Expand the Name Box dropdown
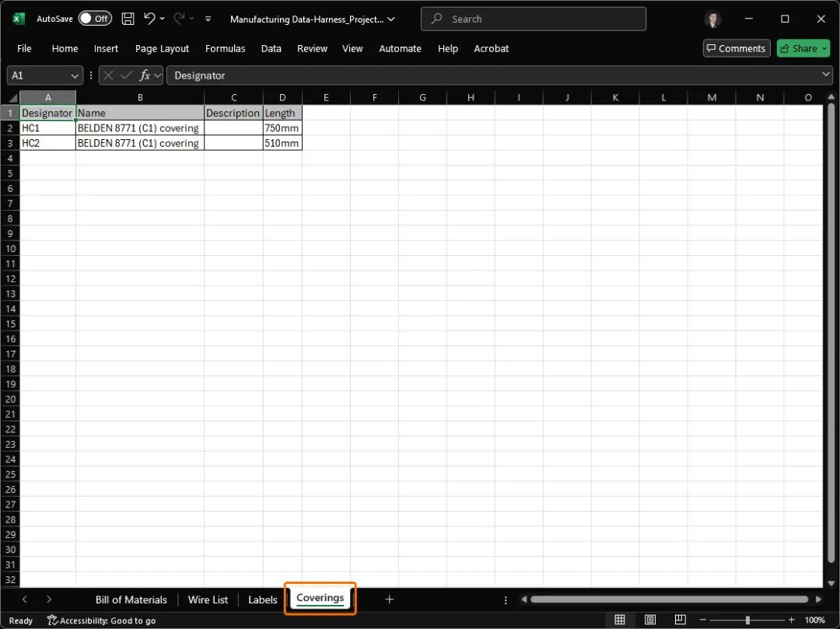Screen dimensions: 840x629 [75, 75]
